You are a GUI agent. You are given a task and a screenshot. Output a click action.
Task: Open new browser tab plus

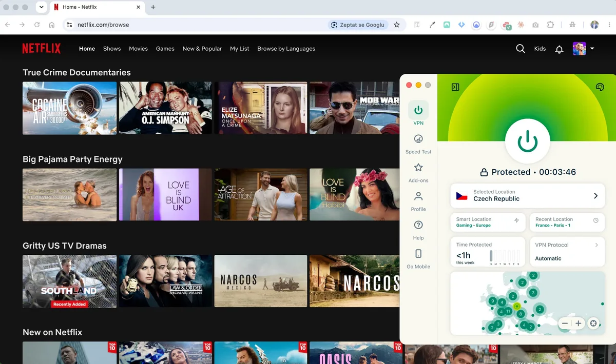pyautogui.click(x=153, y=7)
